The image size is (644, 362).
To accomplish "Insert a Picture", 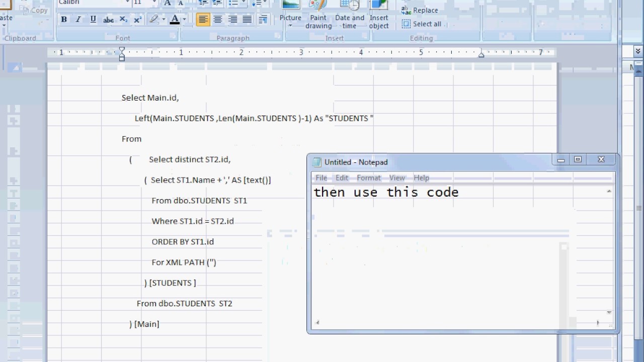I will [x=290, y=11].
